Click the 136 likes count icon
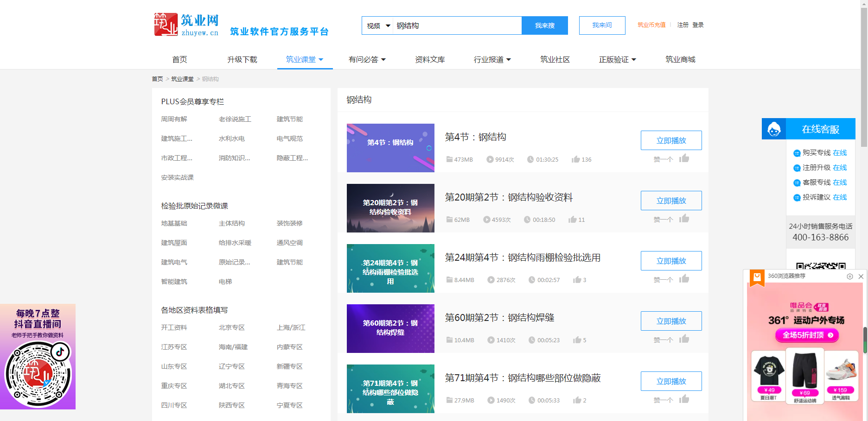Screen dimensions: 868x421 coord(575,159)
